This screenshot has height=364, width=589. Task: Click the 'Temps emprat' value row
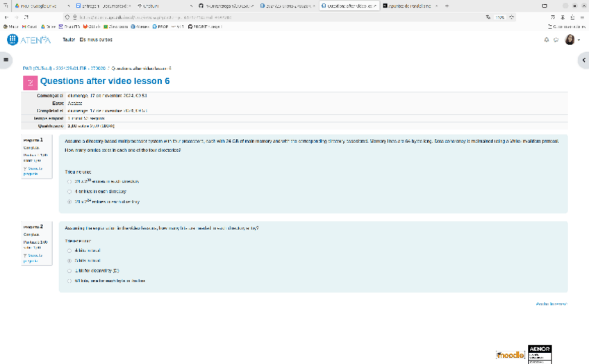(x=294, y=119)
